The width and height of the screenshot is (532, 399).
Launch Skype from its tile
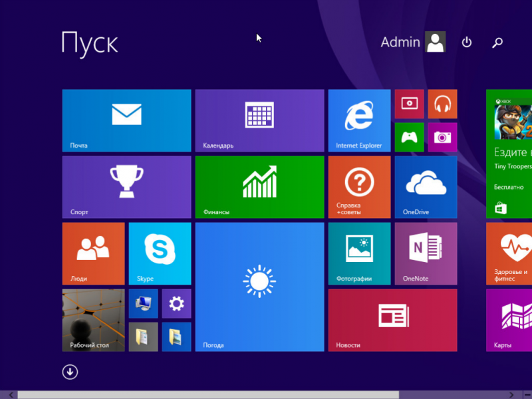coord(160,253)
